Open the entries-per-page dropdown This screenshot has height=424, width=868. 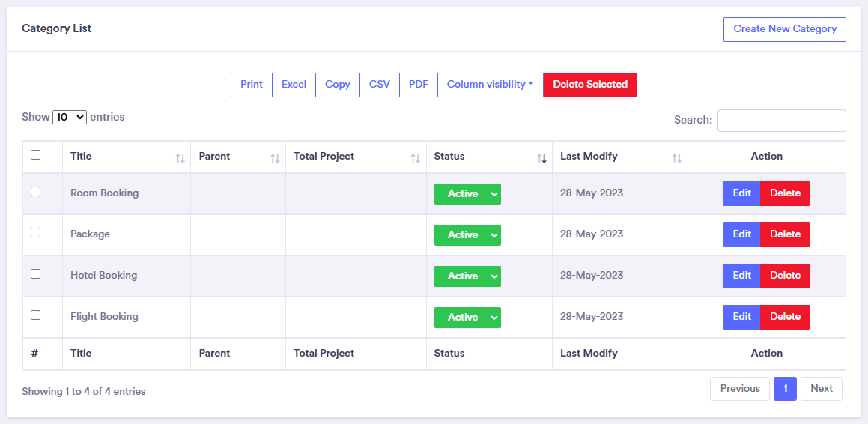tap(70, 118)
